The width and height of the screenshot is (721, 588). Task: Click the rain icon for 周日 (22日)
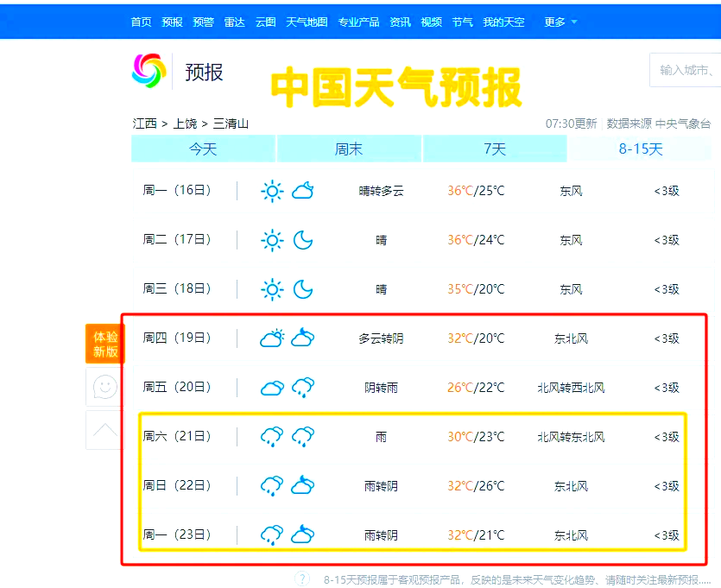tap(272, 486)
